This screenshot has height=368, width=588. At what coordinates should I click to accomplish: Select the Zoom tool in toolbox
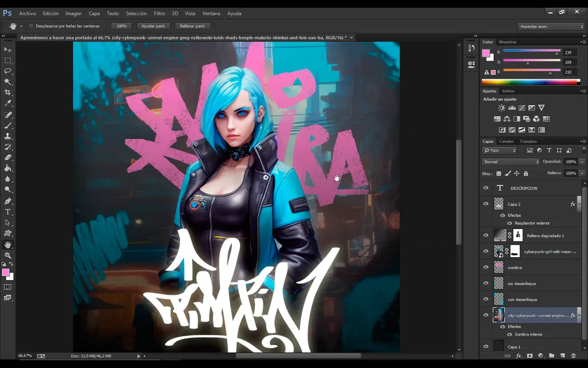8,255
